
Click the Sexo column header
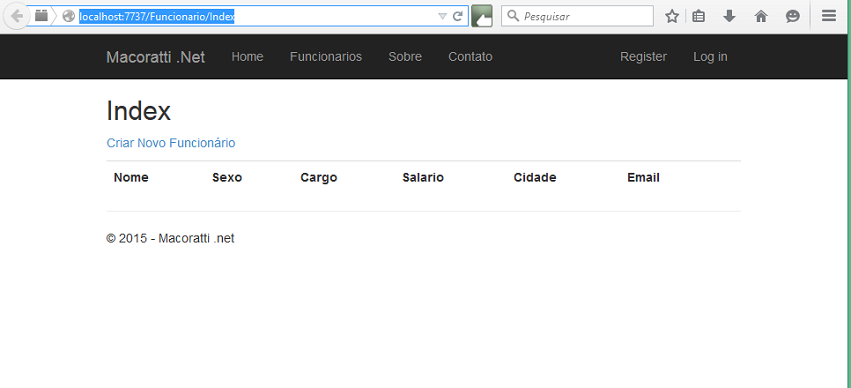pyautogui.click(x=227, y=177)
